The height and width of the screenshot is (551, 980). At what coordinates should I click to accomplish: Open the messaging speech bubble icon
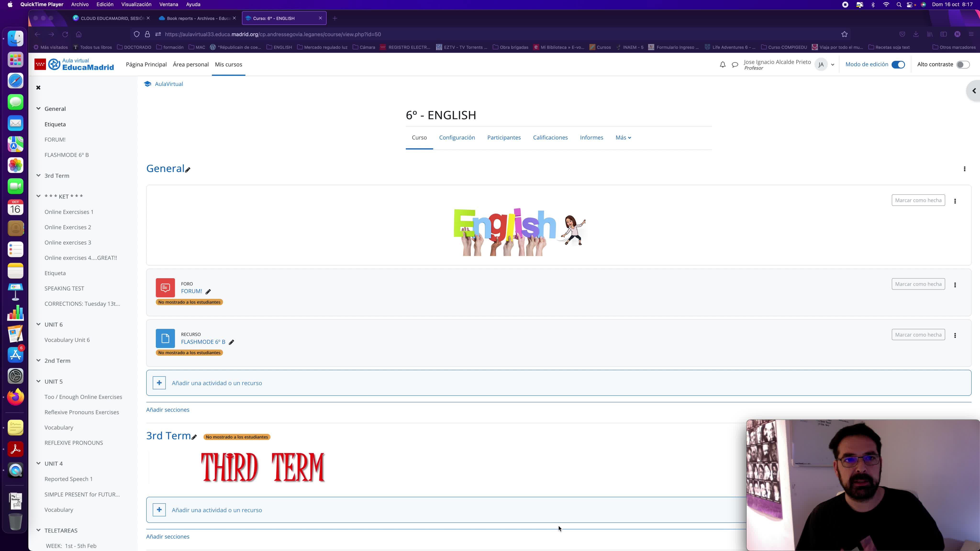point(735,65)
